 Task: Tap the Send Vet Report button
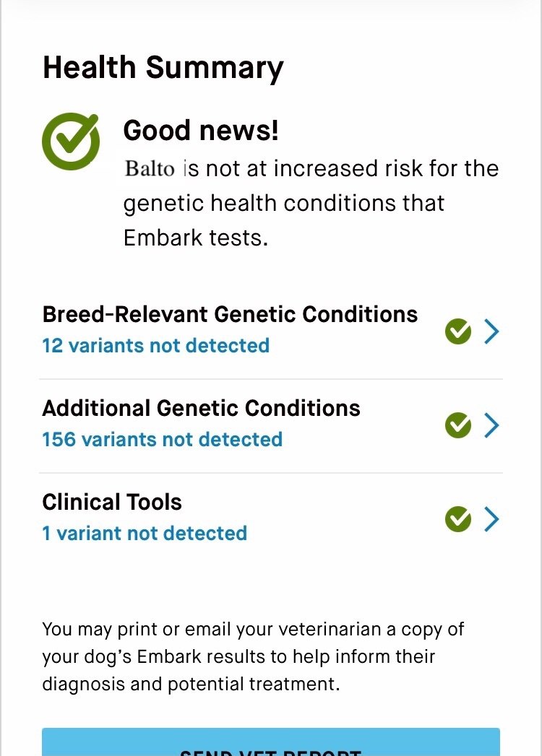pyautogui.click(x=271, y=742)
